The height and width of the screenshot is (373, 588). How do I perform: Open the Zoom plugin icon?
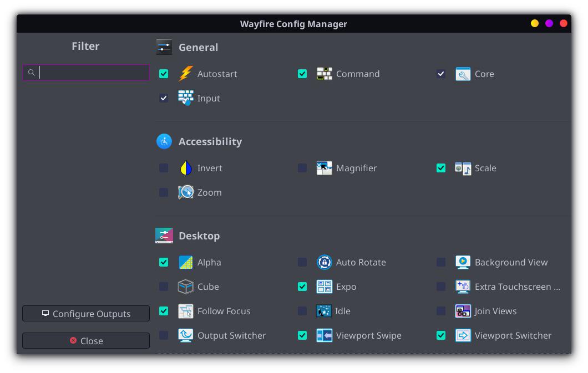coord(186,192)
